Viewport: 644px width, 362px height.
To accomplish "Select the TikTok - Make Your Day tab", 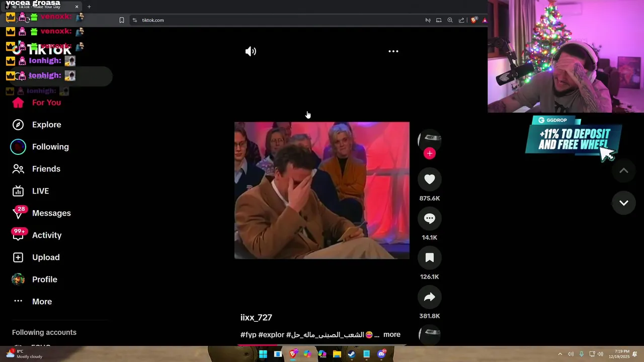I will (42, 7).
